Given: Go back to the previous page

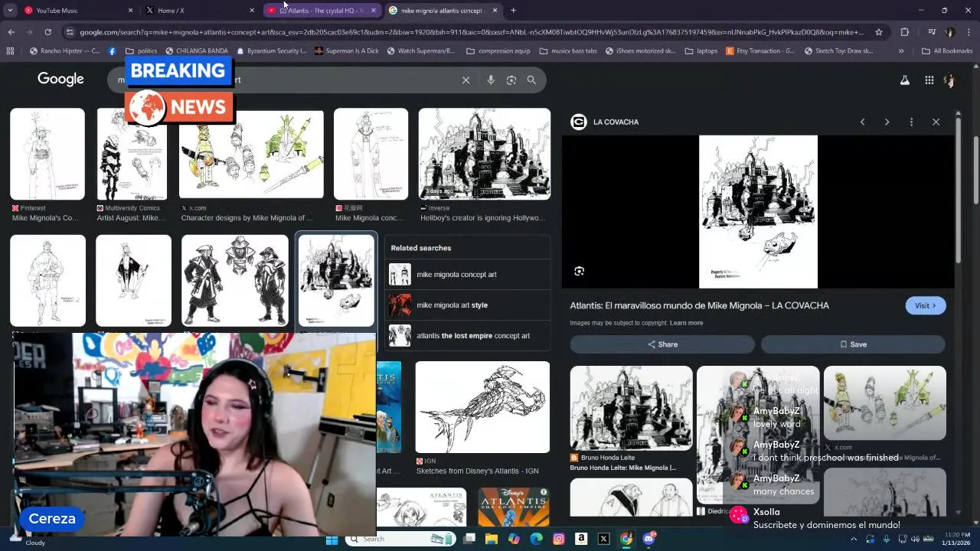Looking at the screenshot, I should (11, 32).
